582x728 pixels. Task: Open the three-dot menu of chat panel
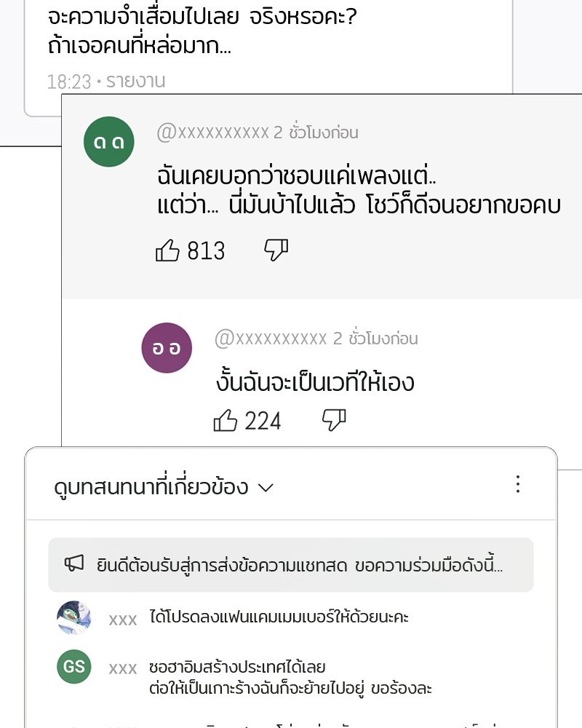[x=518, y=484]
